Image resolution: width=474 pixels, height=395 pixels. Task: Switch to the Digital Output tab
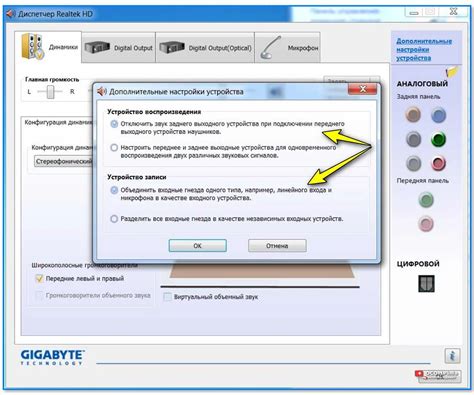(x=119, y=47)
